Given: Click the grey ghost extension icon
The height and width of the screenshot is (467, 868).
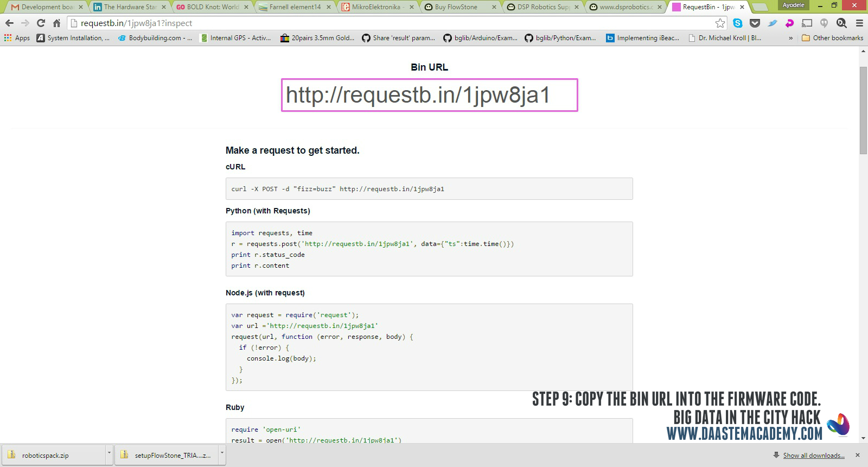Looking at the screenshot, I should 824,23.
